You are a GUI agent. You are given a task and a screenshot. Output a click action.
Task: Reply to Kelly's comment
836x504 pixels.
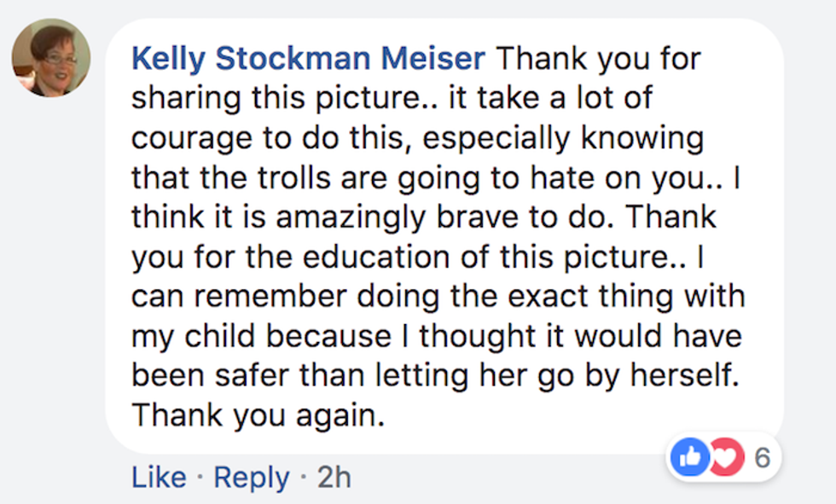251,478
